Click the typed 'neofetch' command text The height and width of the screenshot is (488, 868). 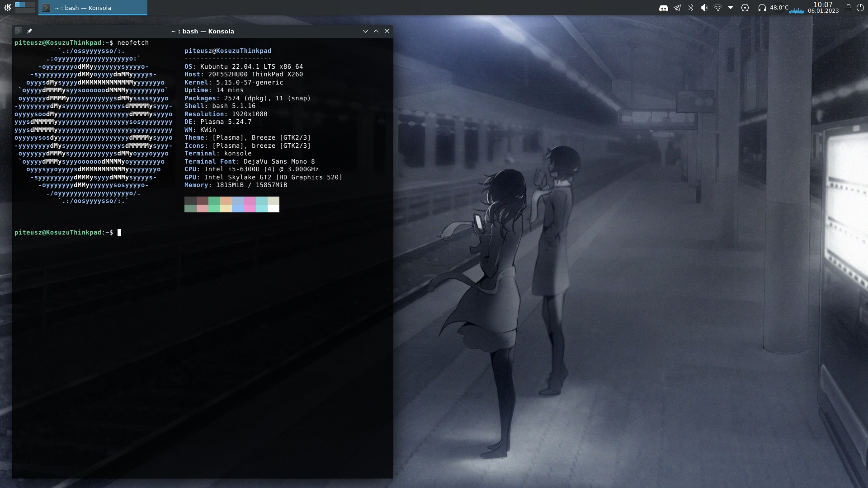click(133, 42)
